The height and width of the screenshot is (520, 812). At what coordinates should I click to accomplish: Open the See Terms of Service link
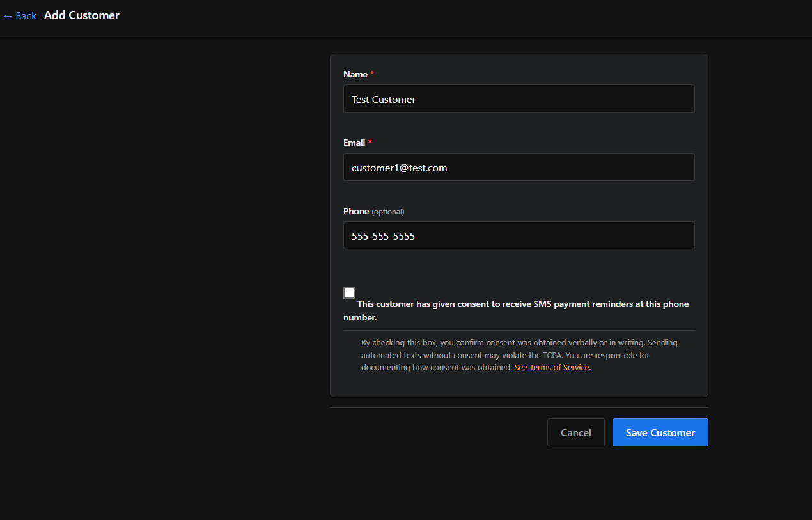pyautogui.click(x=552, y=368)
